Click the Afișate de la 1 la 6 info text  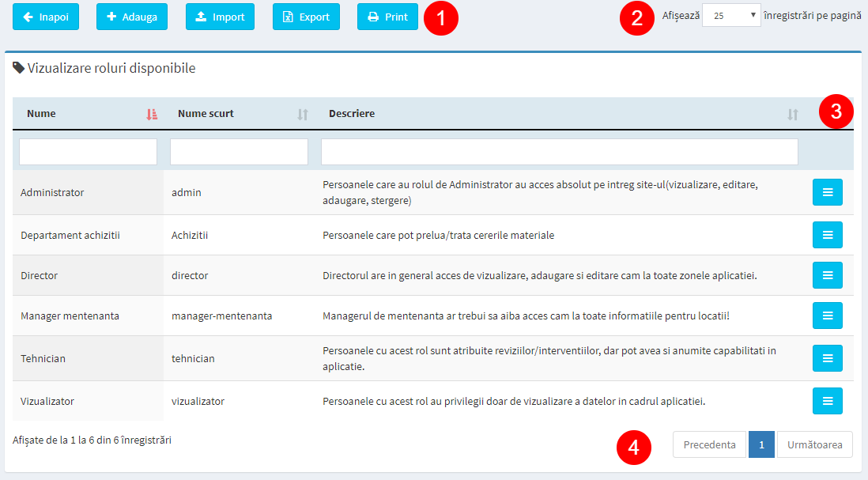tap(92, 440)
